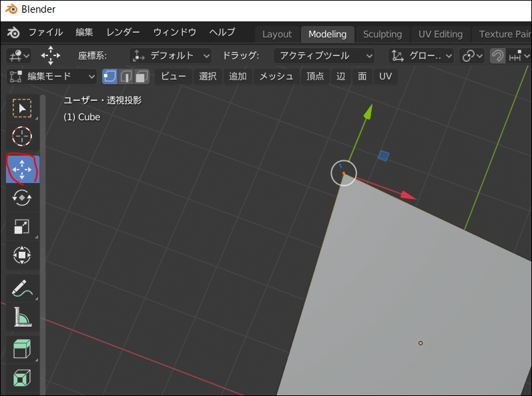Viewport: 532px width, 396px height.
Task: Open the ファイル menu
Action: pos(45,32)
